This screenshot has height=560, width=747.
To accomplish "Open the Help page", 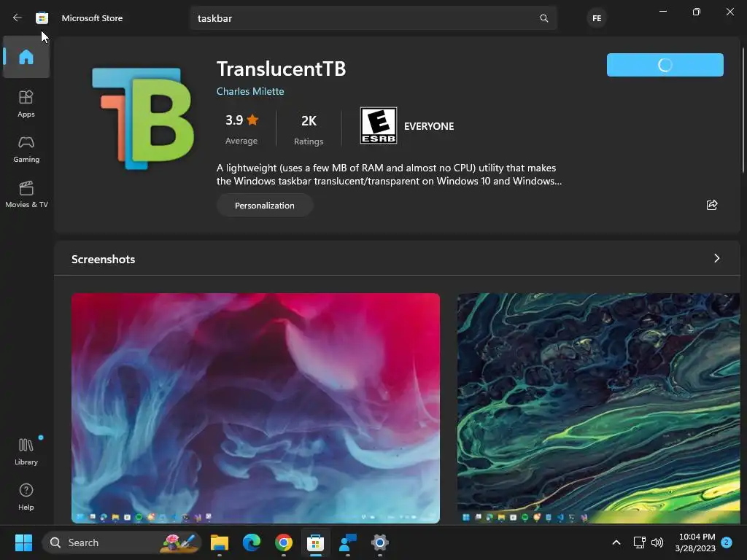I will point(26,497).
